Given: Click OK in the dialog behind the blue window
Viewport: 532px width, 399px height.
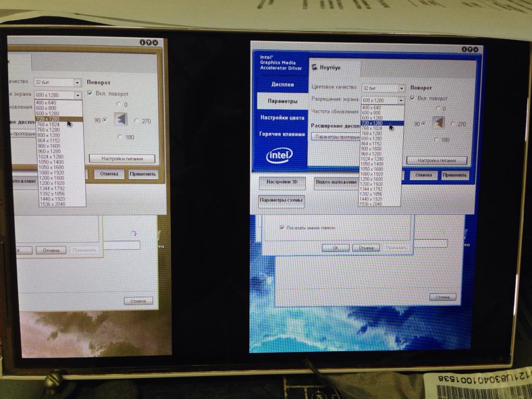Looking at the screenshot, I should click(336, 248).
